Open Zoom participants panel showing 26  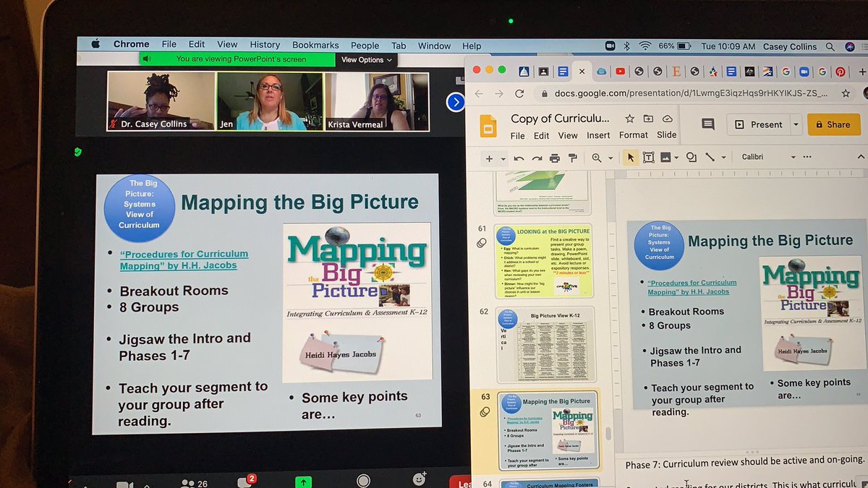pyautogui.click(x=195, y=482)
